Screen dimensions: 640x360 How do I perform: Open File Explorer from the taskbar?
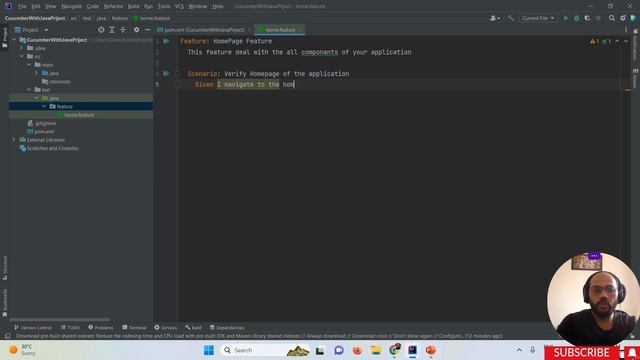376,350
